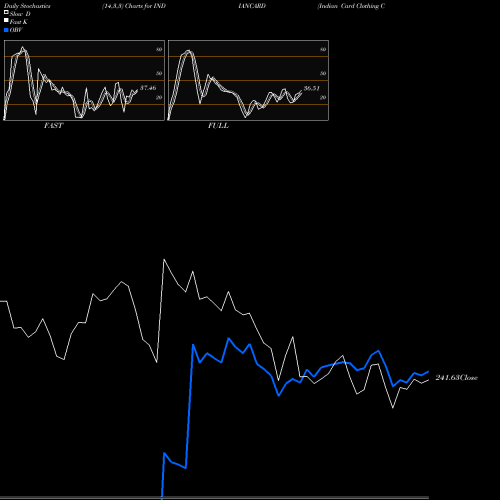Click the 37.46 value on FAST chart
This screenshot has height=500, width=500.
point(148,88)
